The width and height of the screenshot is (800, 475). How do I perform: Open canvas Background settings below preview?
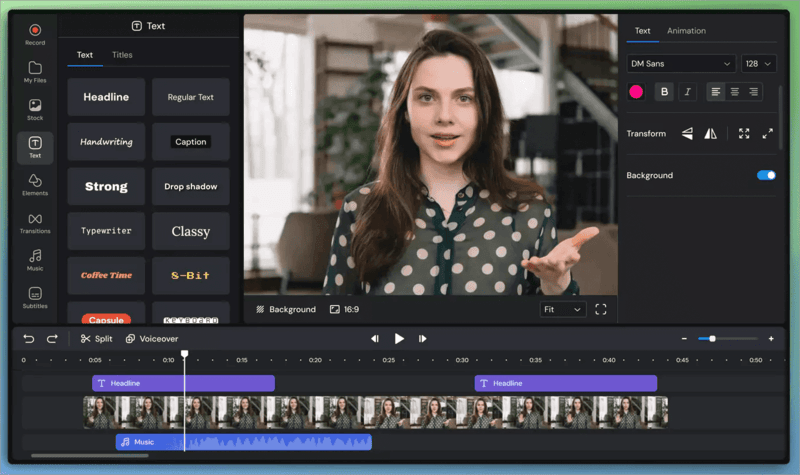pyautogui.click(x=286, y=309)
